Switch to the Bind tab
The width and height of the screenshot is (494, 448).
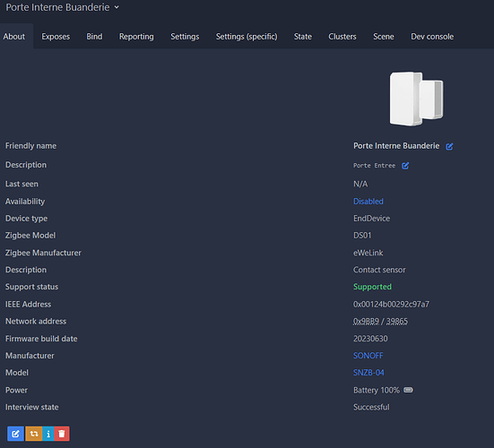94,37
